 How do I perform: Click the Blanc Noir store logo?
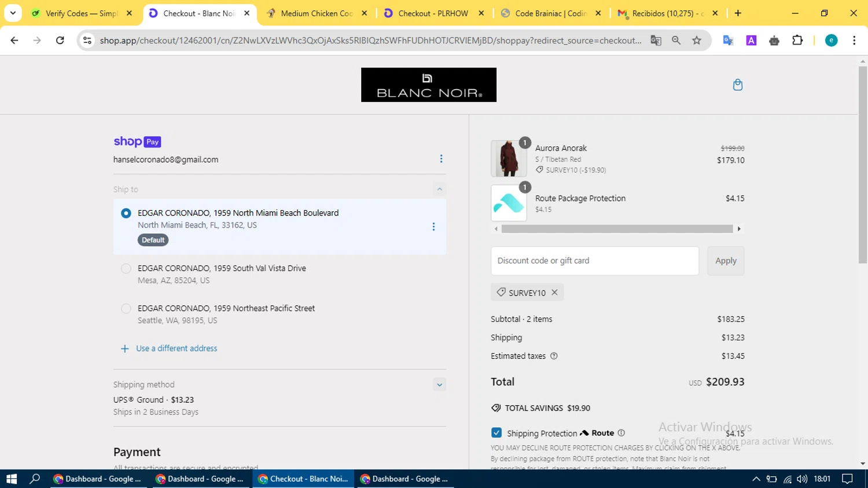point(429,85)
